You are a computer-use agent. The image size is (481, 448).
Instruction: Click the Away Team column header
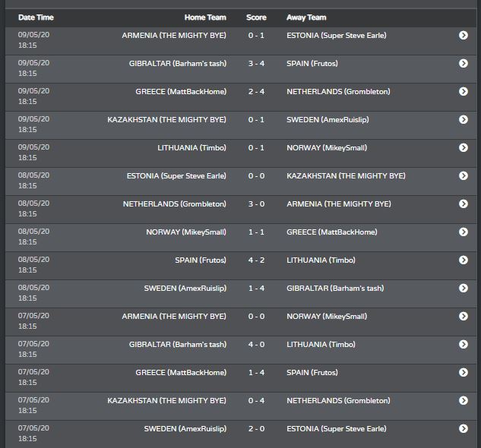coord(306,17)
